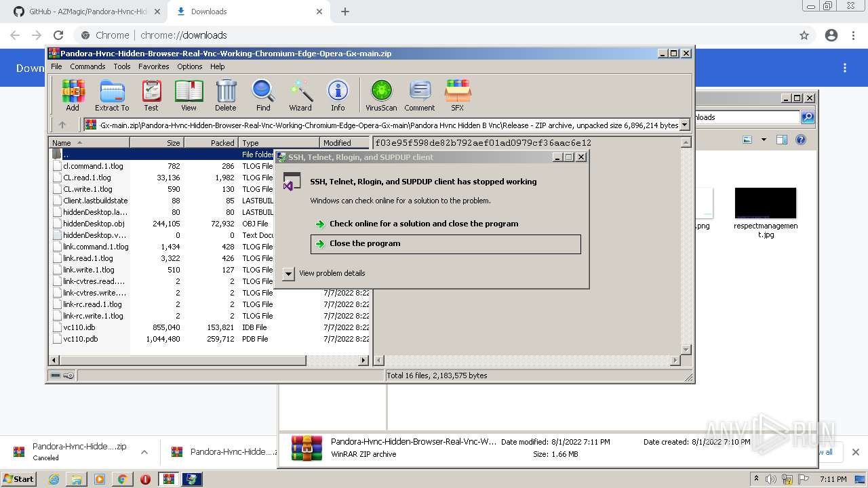The width and height of the screenshot is (868, 488).
Task: Click the drive/key icon in WinRAR status bar
Action: pos(62,375)
